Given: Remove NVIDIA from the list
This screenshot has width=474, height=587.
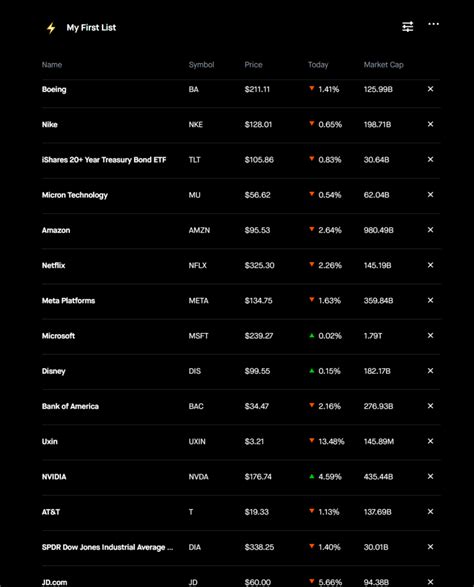Looking at the screenshot, I should (430, 476).
